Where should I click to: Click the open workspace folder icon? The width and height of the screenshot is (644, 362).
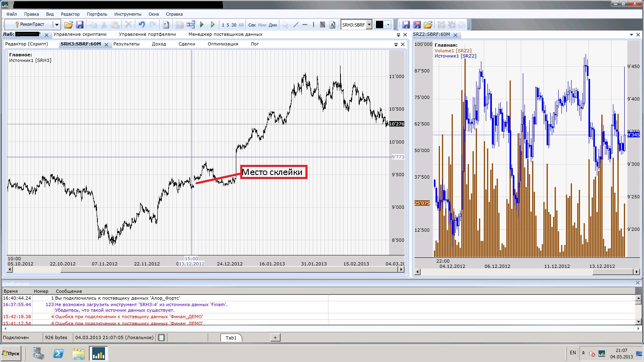pos(428,25)
